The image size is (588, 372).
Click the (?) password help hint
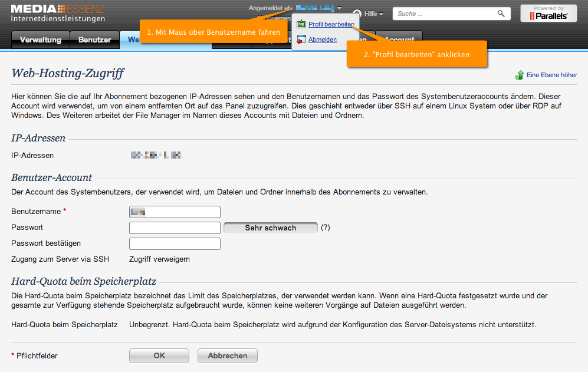pyautogui.click(x=325, y=228)
